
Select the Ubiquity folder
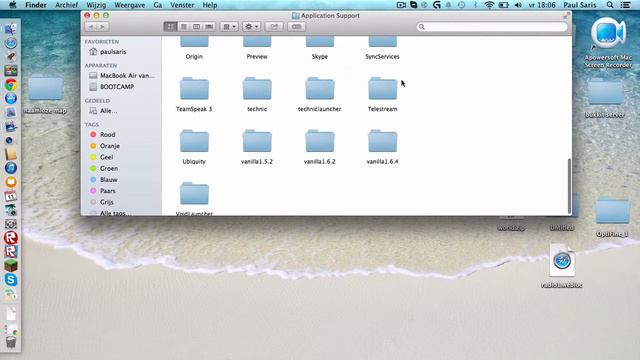[x=194, y=147]
